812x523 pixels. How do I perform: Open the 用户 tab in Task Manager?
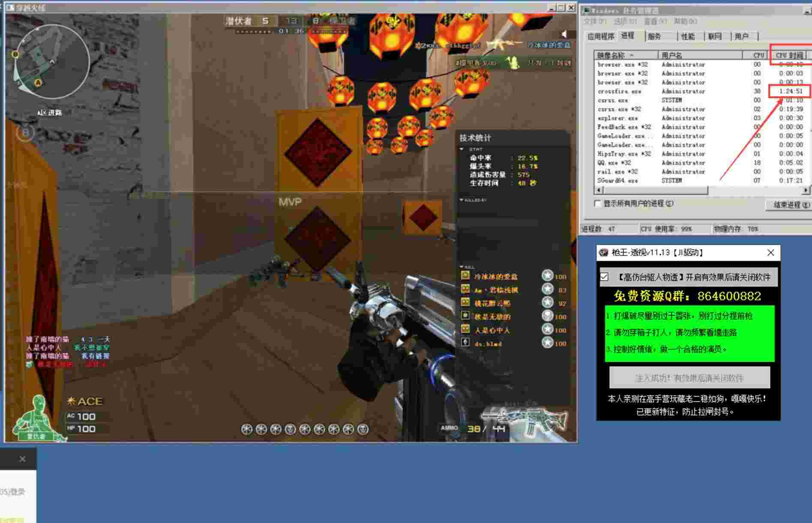coord(741,36)
